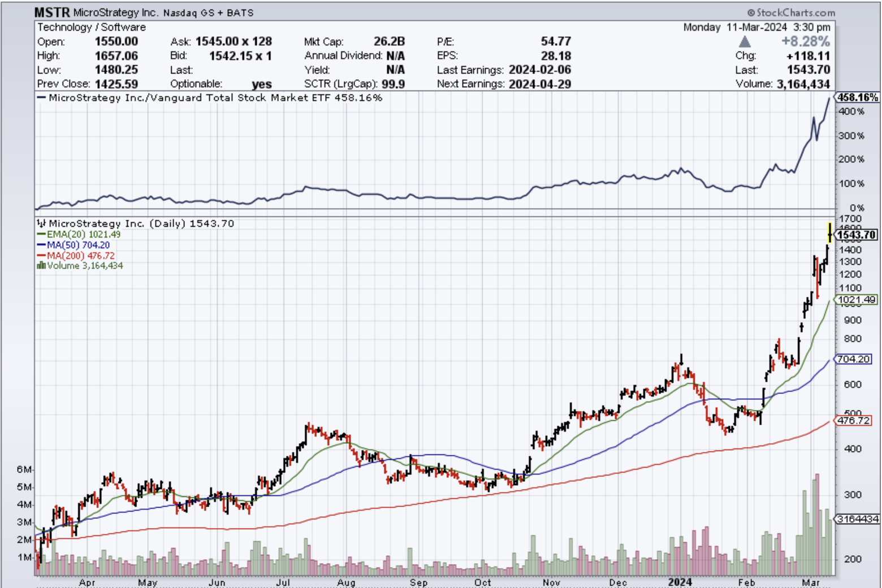Click the green EMA(20) line marker

point(41,235)
